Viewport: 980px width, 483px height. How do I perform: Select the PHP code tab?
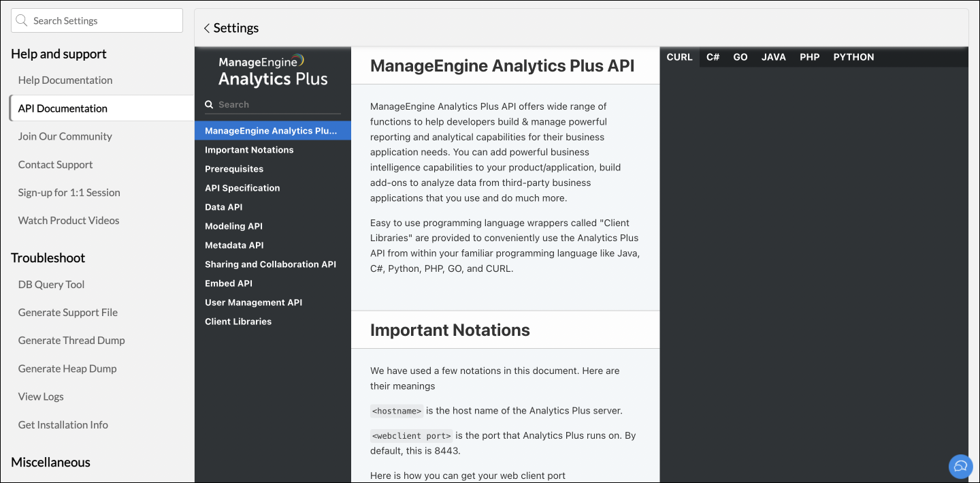point(810,57)
